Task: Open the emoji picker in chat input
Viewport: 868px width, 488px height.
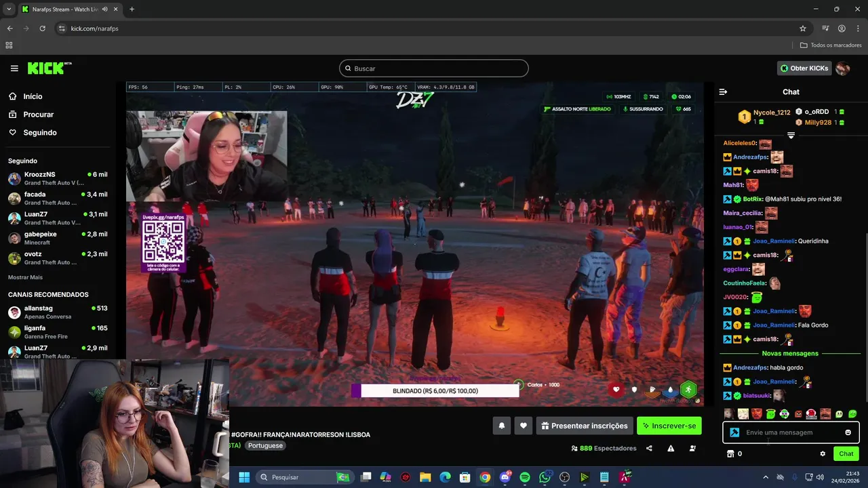Action: (x=848, y=432)
